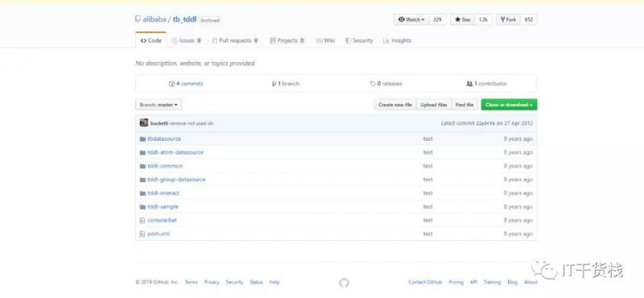644x298 pixels.
Task: Click the footer Pricing link
Action: [x=456, y=283]
